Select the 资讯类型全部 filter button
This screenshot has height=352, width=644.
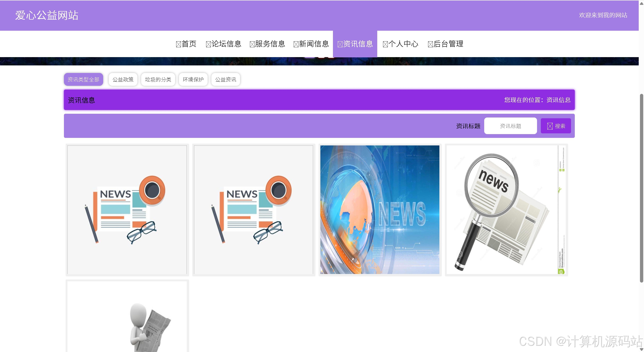(x=84, y=80)
